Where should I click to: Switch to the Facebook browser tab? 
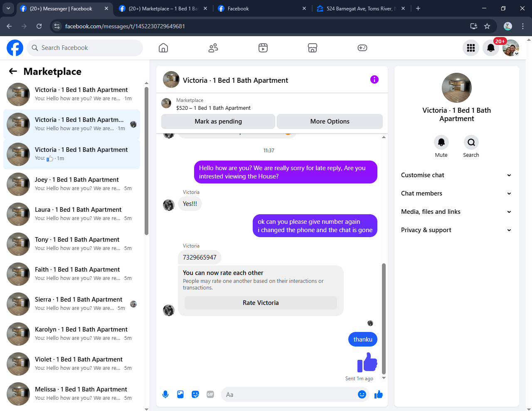coord(262,8)
